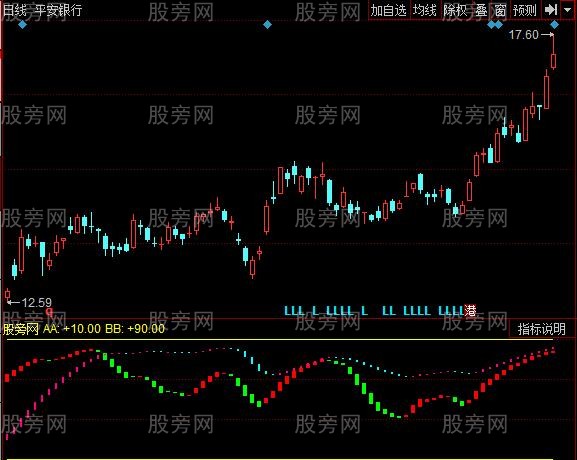Click the blue diamond marker below 日线 label

[22, 25]
